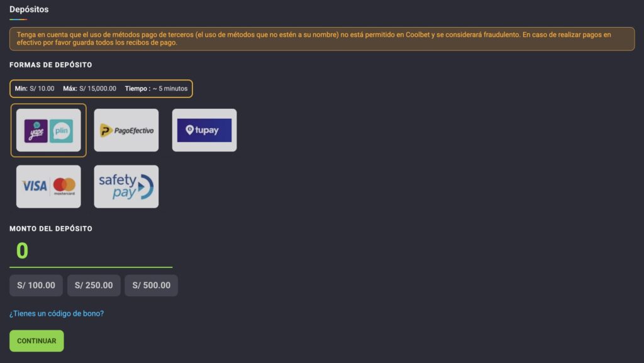Viewport: 644px width, 363px height.
Task: Select the Tupay payment option
Action: 204,130
